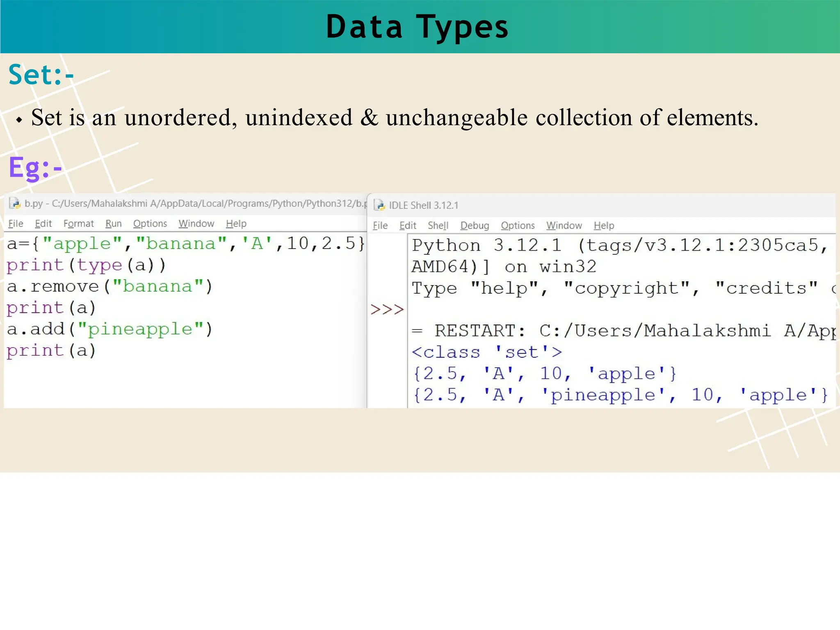Open the Run menu in editor
Image resolution: width=840 pixels, height=630 pixels.
pos(113,224)
